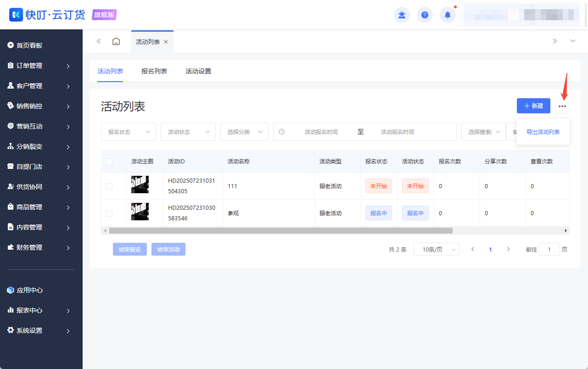The height and width of the screenshot is (369, 588).
Task: Open 10条/页 page size dropdown
Action: point(437,249)
